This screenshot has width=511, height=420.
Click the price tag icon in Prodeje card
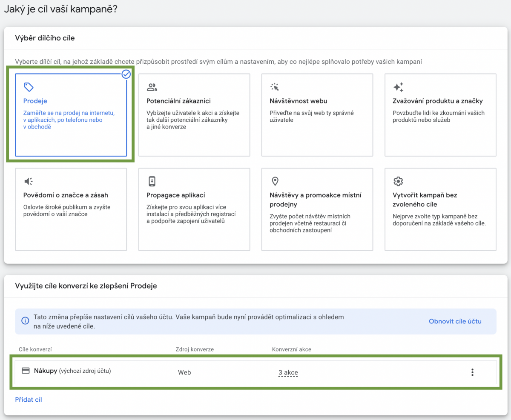click(29, 87)
